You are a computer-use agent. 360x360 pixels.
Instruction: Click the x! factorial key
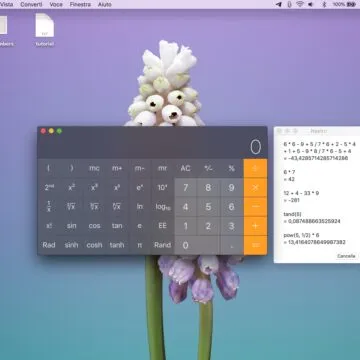(x=49, y=226)
